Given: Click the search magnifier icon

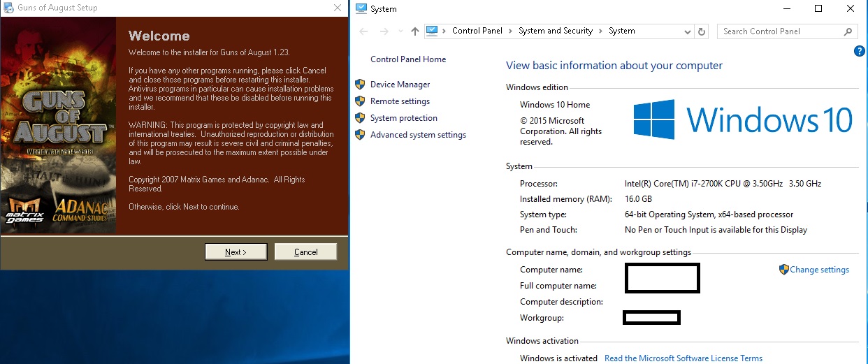Looking at the screenshot, I should click(x=848, y=31).
